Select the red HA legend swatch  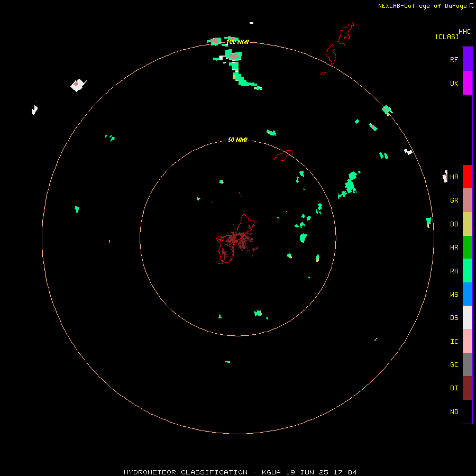[467, 177]
